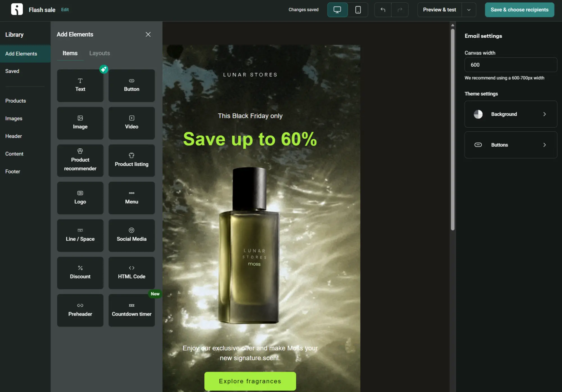
Task: Click Edit link next to Flash sale
Action: coord(65,10)
